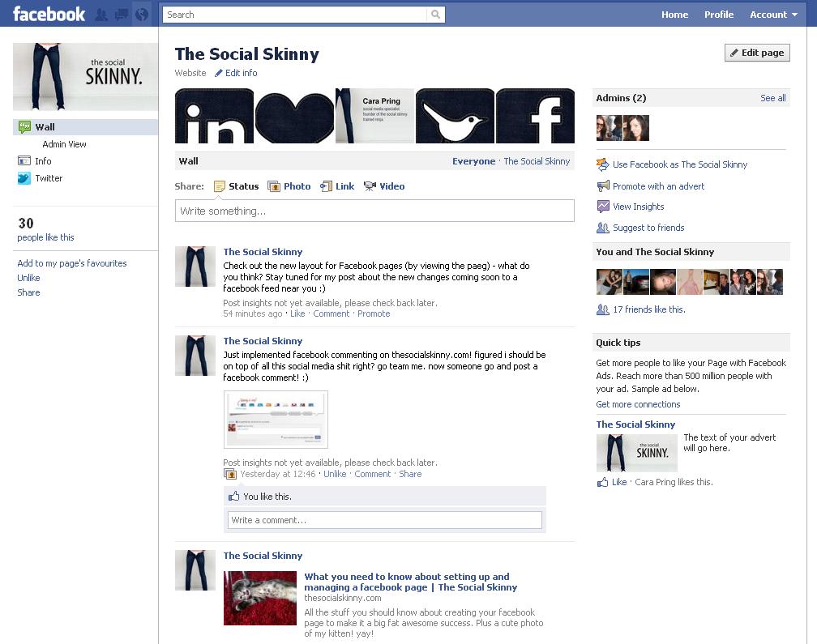Click Unlike on Yesterday at 12:46 post

coord(335,474)
